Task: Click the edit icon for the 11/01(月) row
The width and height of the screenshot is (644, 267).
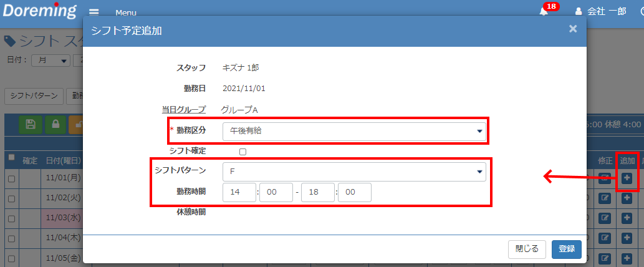Action: (x=605, y=178)
